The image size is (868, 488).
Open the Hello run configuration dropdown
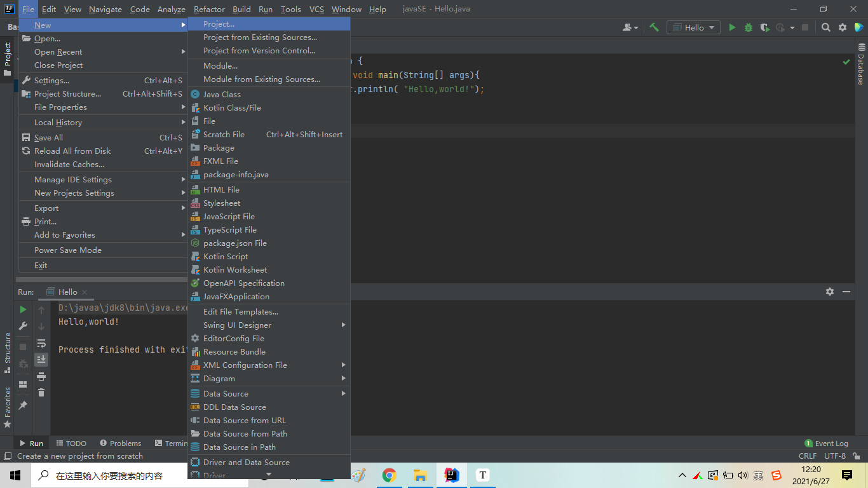tap(693, 27)
